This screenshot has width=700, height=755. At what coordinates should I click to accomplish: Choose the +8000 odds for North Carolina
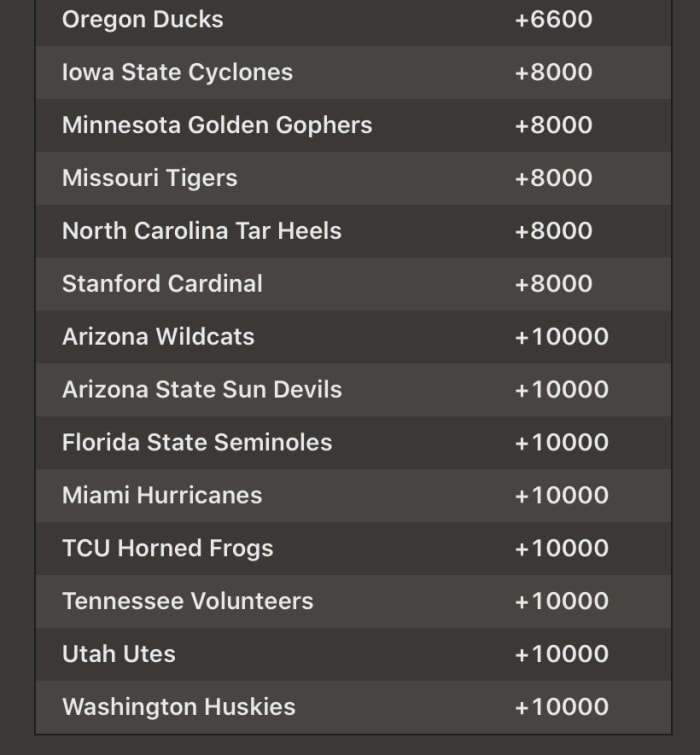pos(553,231)
